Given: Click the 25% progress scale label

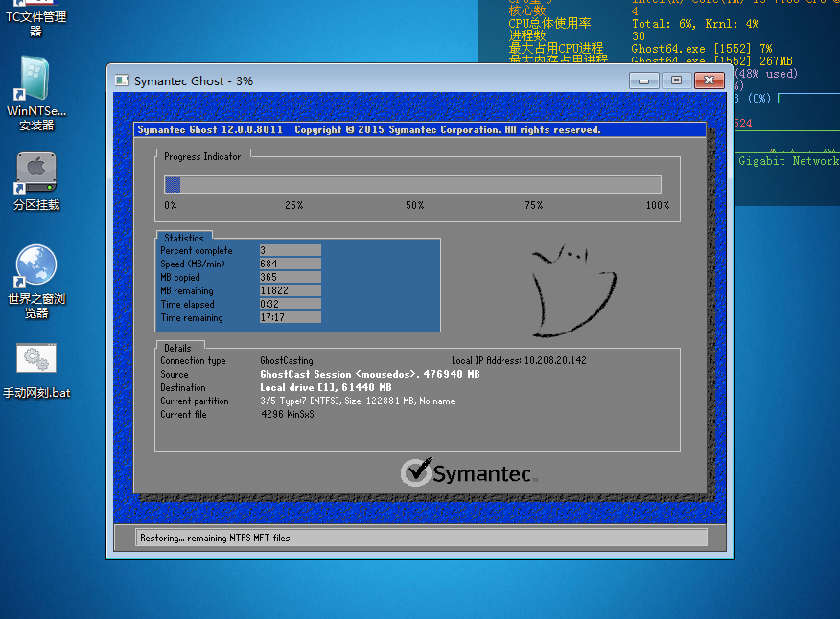Looking at the screenshot, I should click(x=293, y=205).
